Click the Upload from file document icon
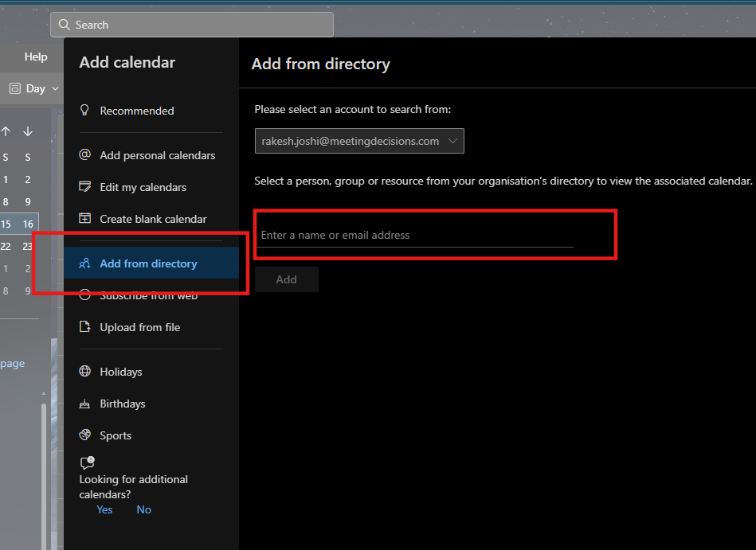 pos(85,326)
